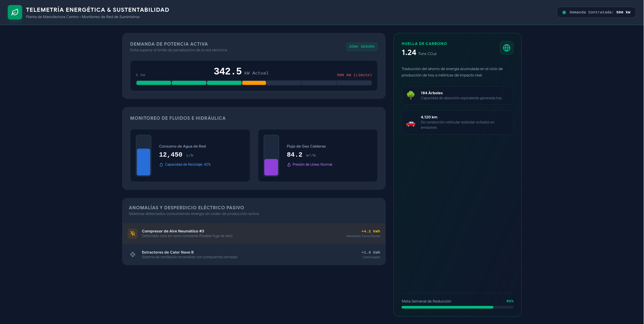Image resolution: width=644 pixels, height=324 pixels.
Task: Click the 4,120 km heading
Action: point(429,117)
